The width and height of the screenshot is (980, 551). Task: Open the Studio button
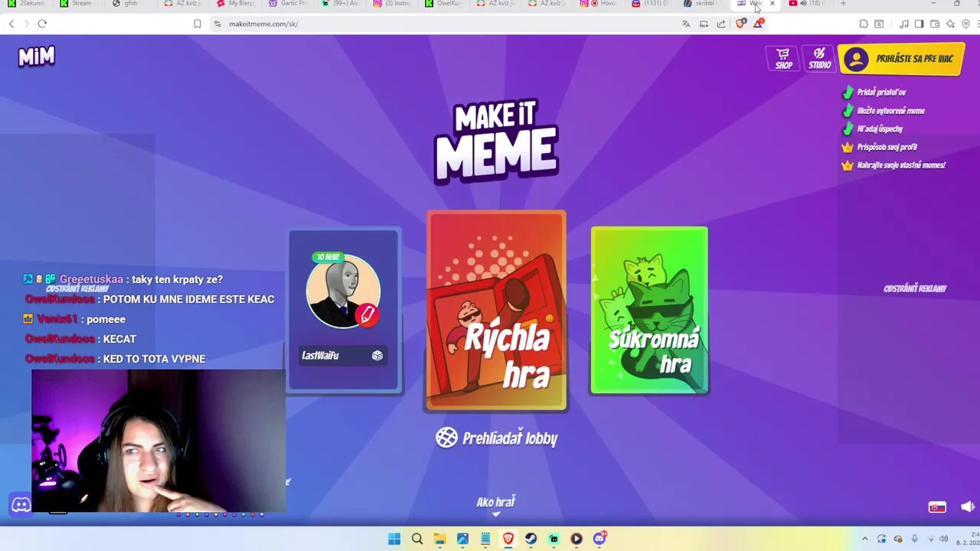(x=819, y=58)
